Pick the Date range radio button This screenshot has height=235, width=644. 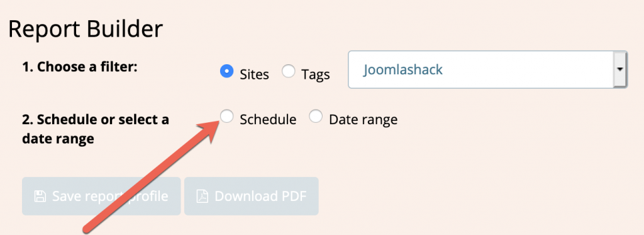[x=316, y=117]
